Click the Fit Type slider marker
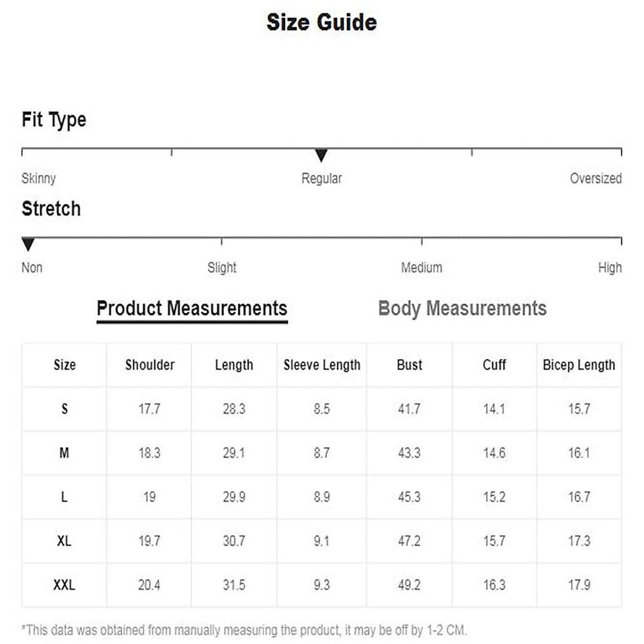This screenshot has height=644, width=644. coord(321,156)
